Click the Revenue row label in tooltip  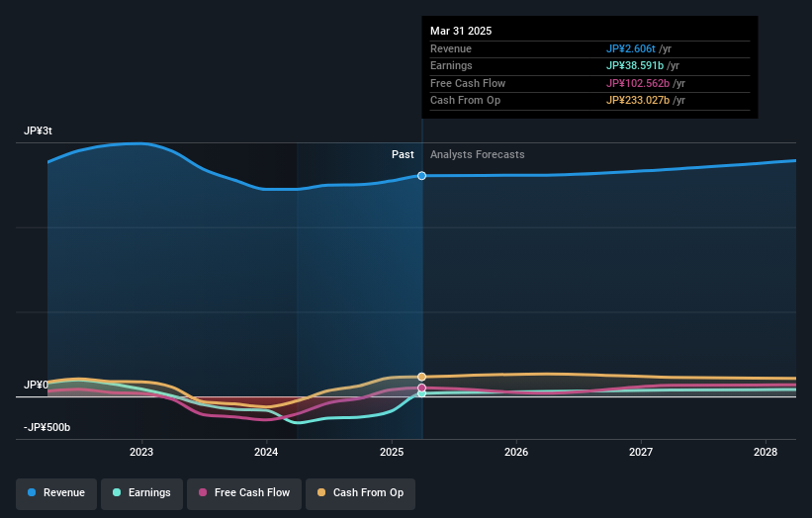point(451,48)
